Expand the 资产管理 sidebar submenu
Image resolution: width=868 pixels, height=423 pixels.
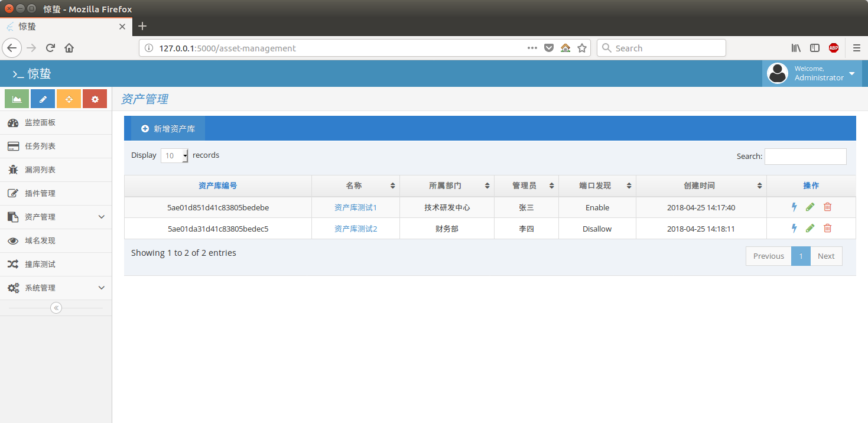(x=56, y=217)
